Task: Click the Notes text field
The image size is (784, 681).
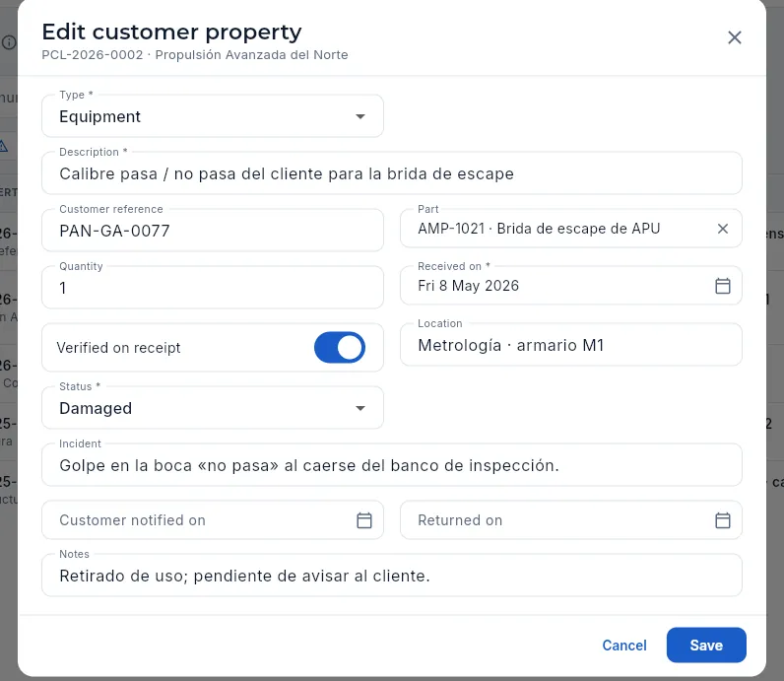Action: (x=391, y=576)
